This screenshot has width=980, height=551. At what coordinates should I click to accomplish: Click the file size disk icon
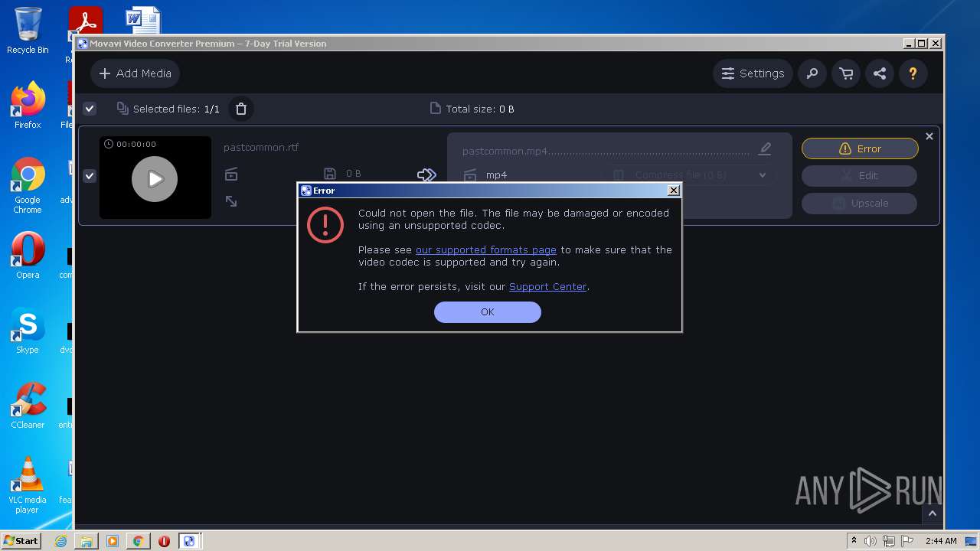click(x=330, y=174)
